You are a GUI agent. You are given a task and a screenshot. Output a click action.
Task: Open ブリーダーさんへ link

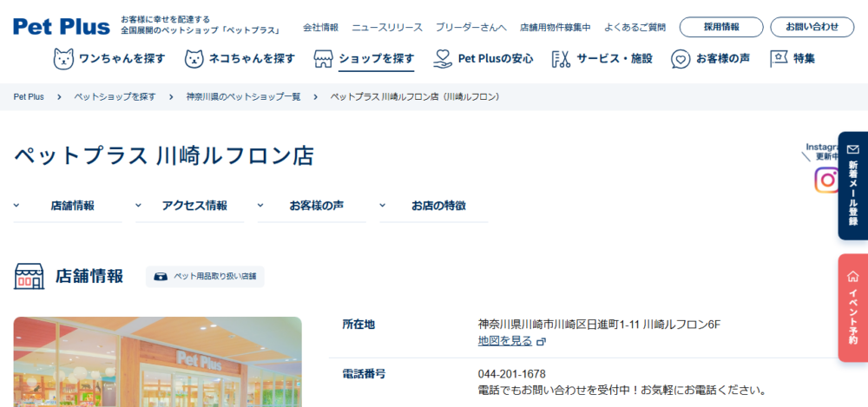click(471, 27)
